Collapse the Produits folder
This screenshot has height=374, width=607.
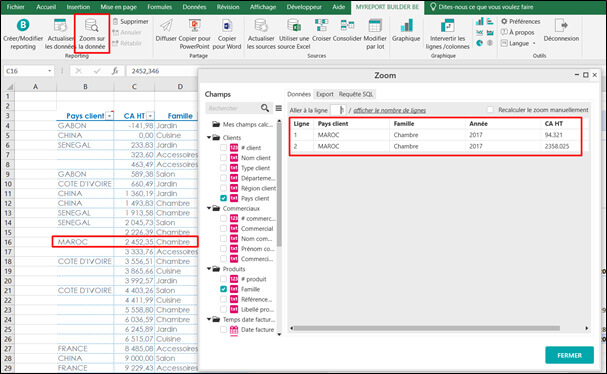tap(209, 269)
